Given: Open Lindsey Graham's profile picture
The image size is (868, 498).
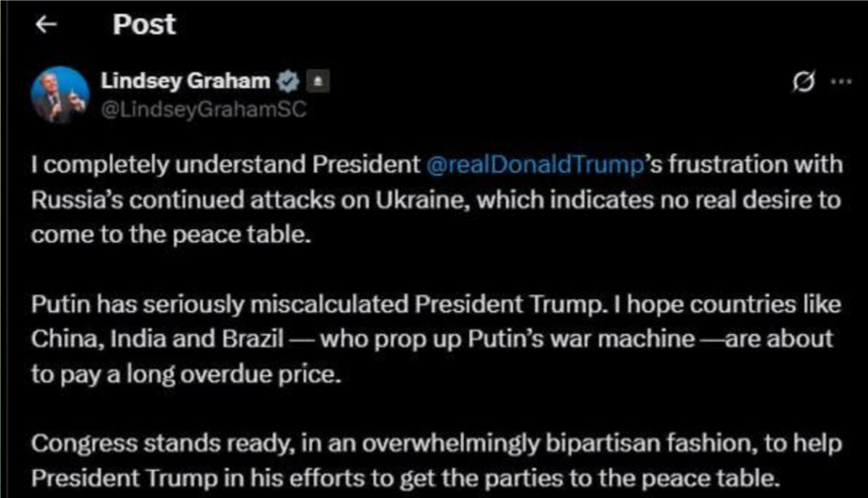Looking at the screenshot, I should [60, 95].
